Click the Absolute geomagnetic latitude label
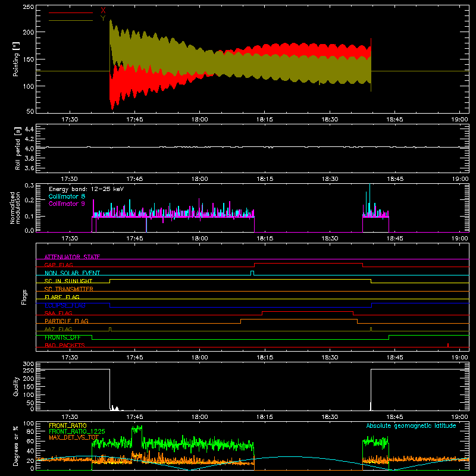 [411, 425]
